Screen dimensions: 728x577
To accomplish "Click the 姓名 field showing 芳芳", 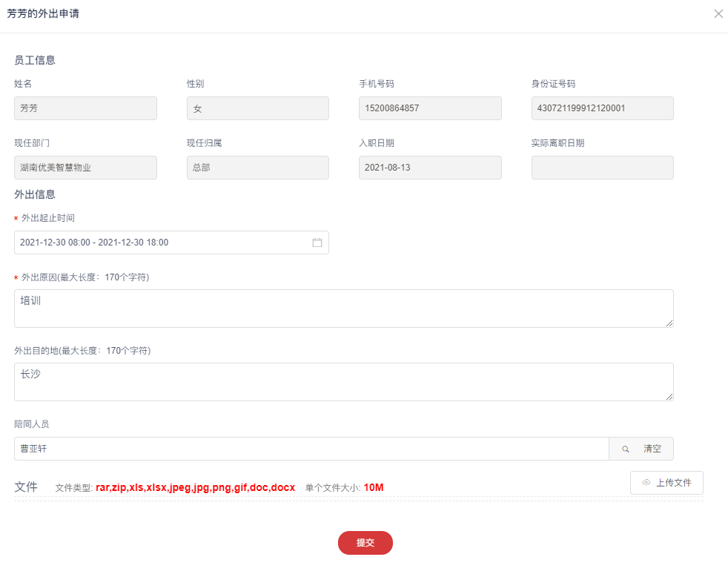I will pyautogui.click(x=85, y=108).
